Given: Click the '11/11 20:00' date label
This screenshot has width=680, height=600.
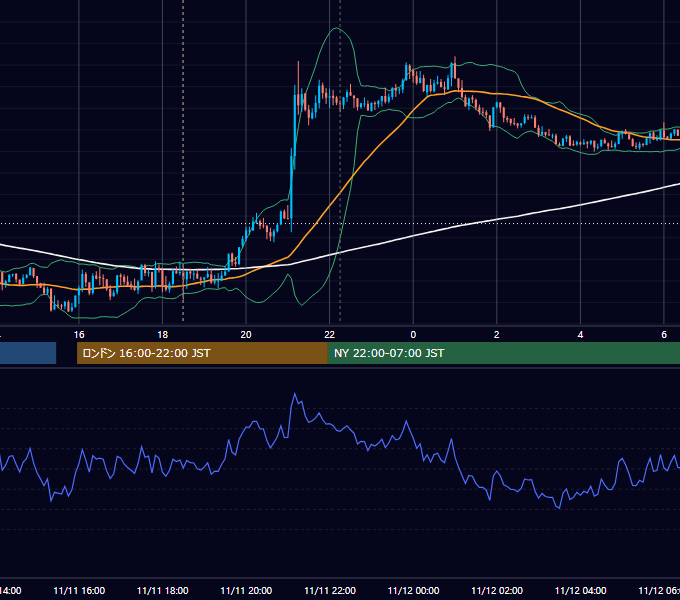Looking at the screenshot, I should pos(246,590).
